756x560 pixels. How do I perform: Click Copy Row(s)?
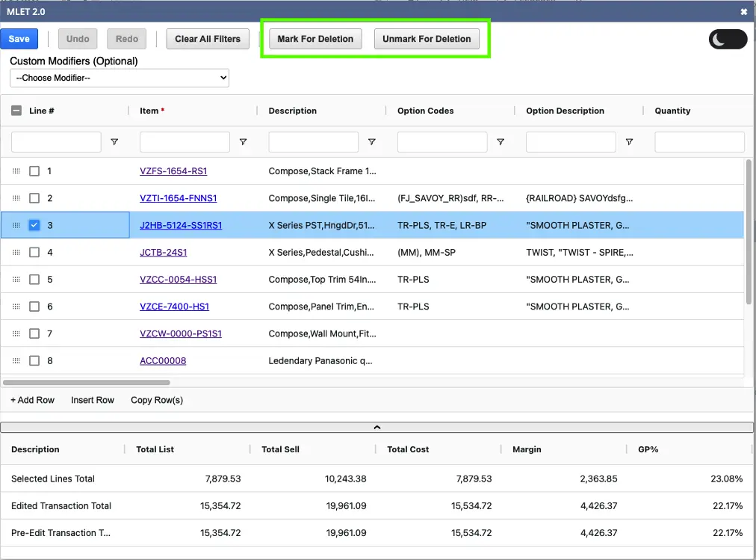[157, 400]
